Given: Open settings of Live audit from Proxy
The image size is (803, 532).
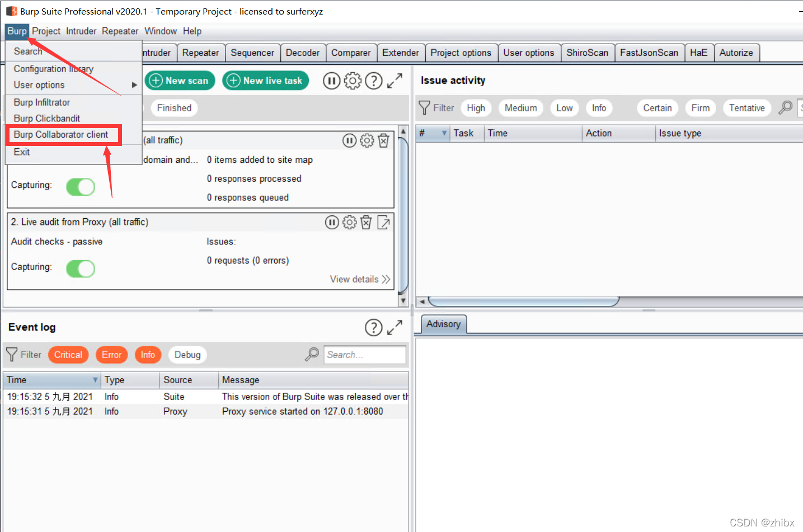Looking at the screenshot, I should 349,223.
